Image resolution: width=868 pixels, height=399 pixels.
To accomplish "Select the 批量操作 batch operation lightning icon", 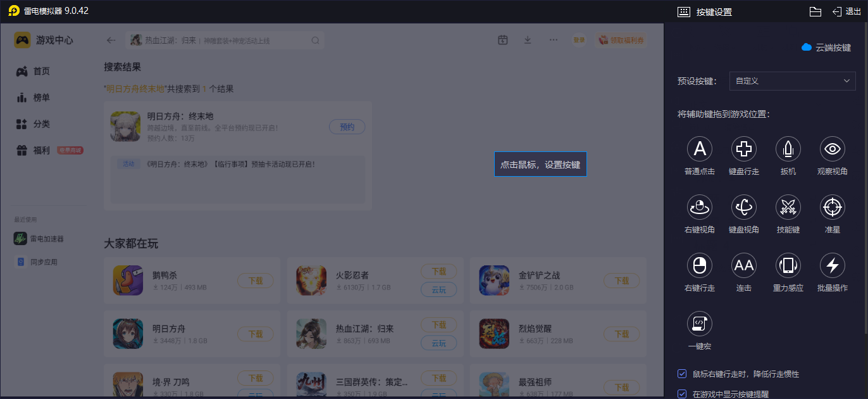I will pyautogui.click(x=833, y=265).
